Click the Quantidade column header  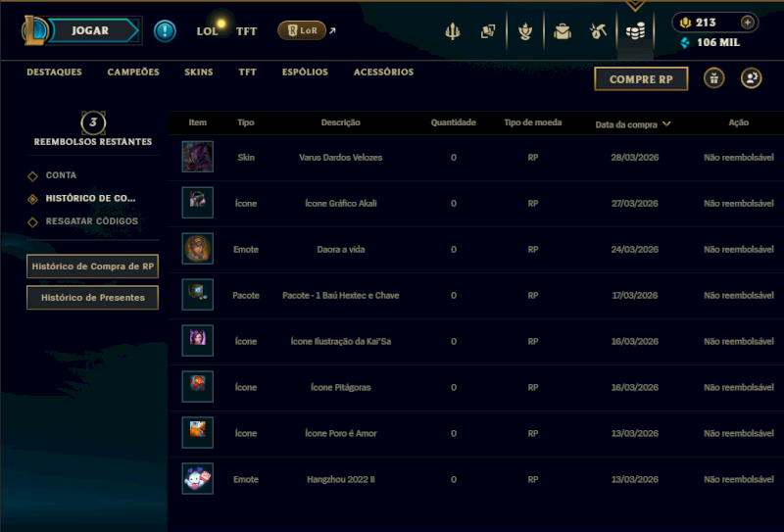coord(454,122)
